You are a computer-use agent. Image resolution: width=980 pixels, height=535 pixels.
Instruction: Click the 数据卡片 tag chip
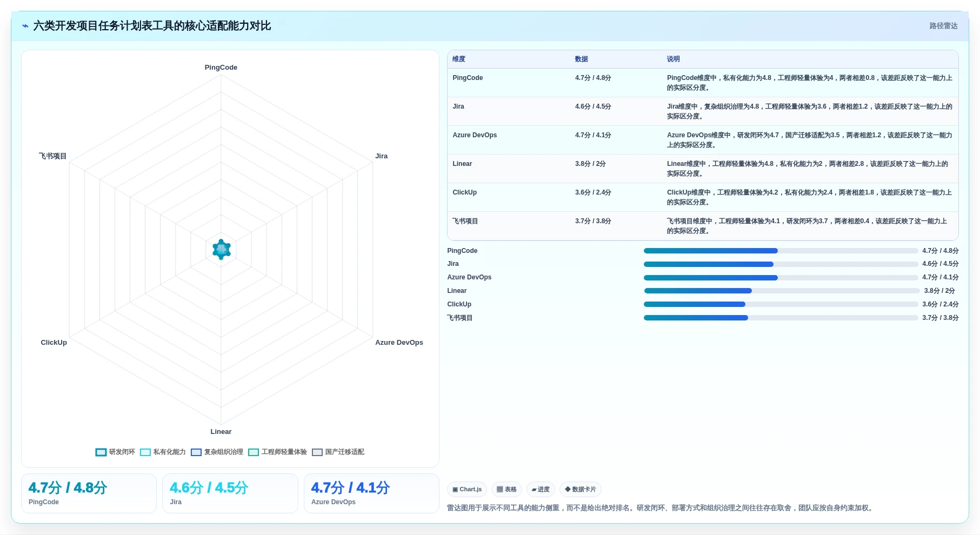(x=581, y=490)
